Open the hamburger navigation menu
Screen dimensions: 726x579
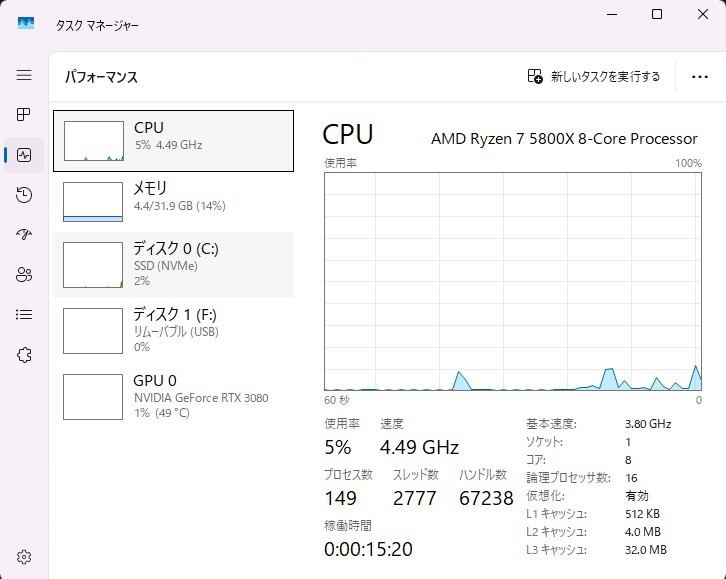coord(24,75)
